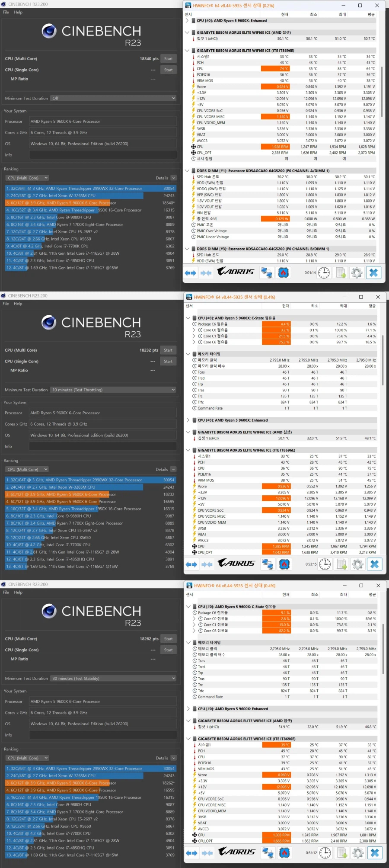Viewport: 389px width, 868px height.
Task: Collapse the DDR5 DIMM [#3] sensor group
Action: point(187,249)
